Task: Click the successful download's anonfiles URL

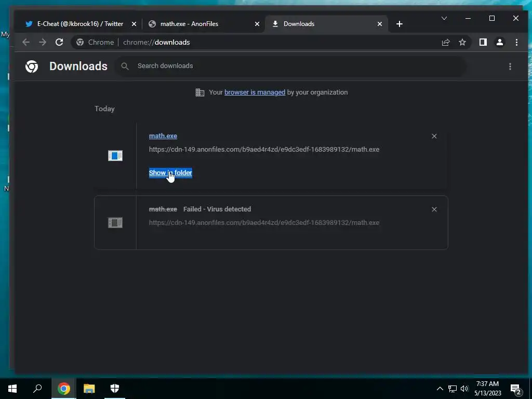Action: (264, 150)
